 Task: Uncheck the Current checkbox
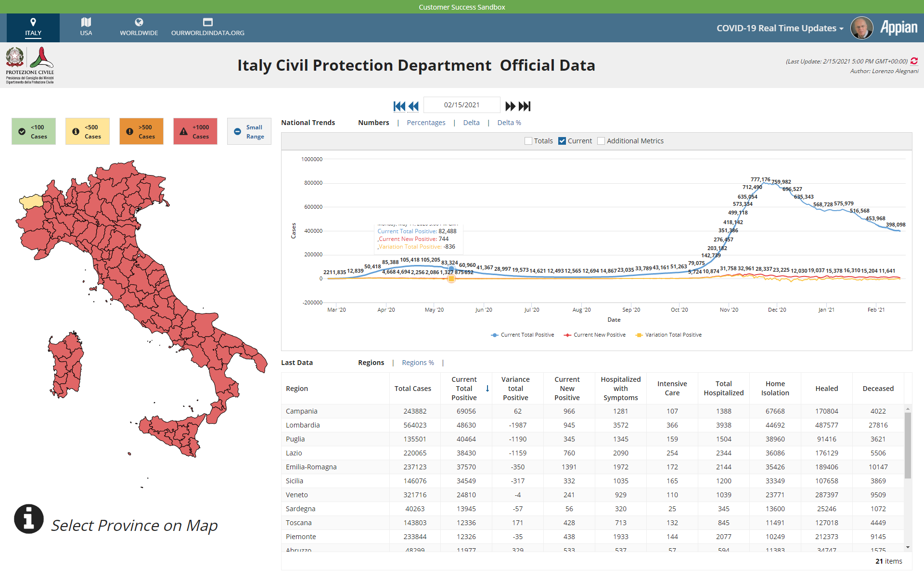point(562,141)
